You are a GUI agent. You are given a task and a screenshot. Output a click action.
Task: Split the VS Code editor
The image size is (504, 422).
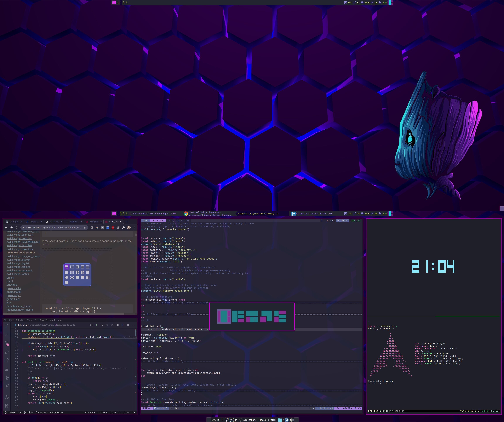coord(123,325)
